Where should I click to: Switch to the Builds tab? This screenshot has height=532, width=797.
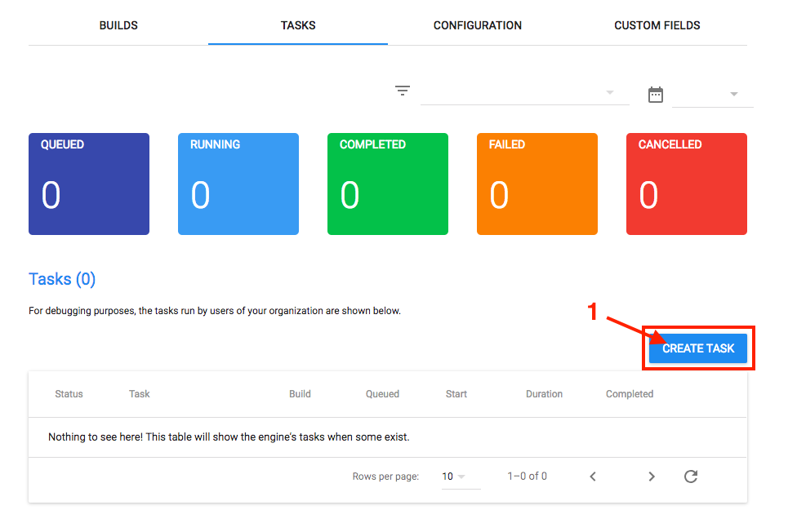118,25
